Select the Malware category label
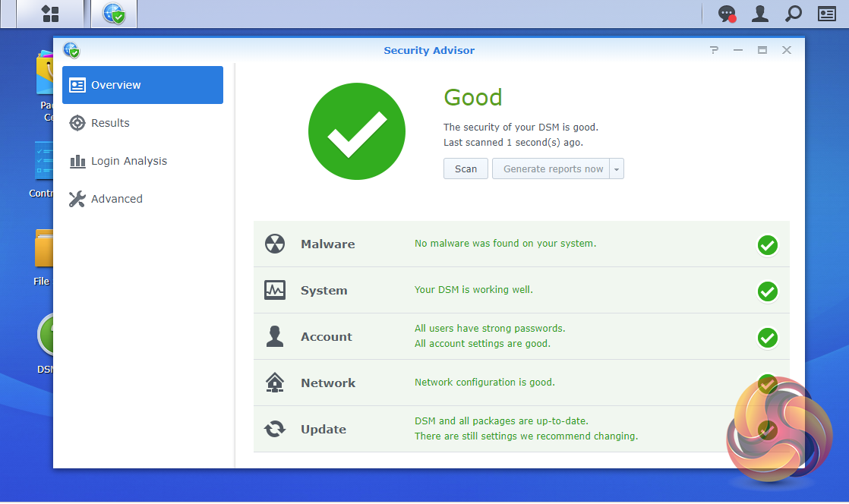The image size is (849, 504). (327, 244)
